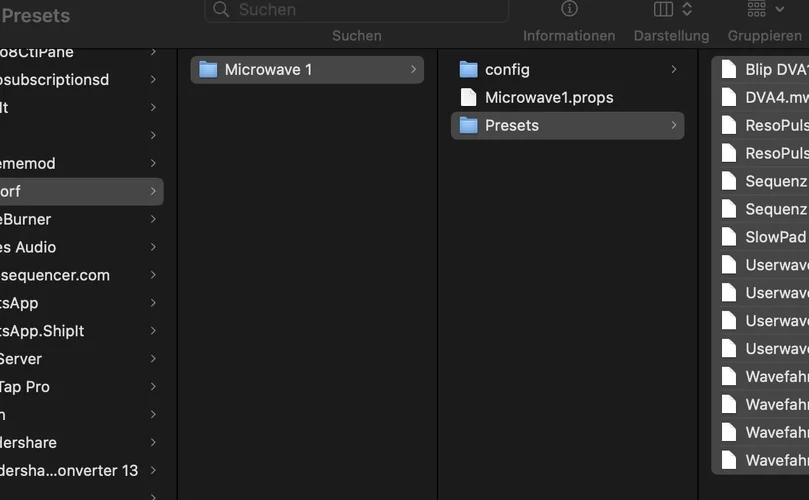Expand the eBurner folder chevron
This screenshot has height=500, width=809.
click(153, 219)
